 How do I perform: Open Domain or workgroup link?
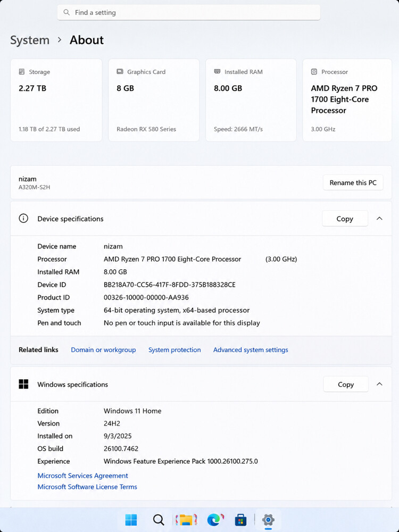(x=103, y=350)
